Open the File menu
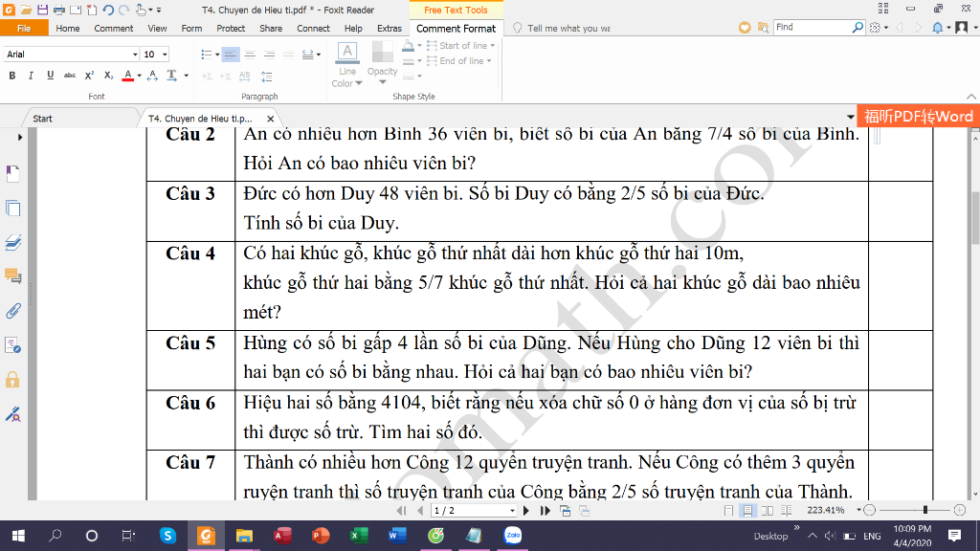This screenshot has height=551, width=980. tap(24, 28)
